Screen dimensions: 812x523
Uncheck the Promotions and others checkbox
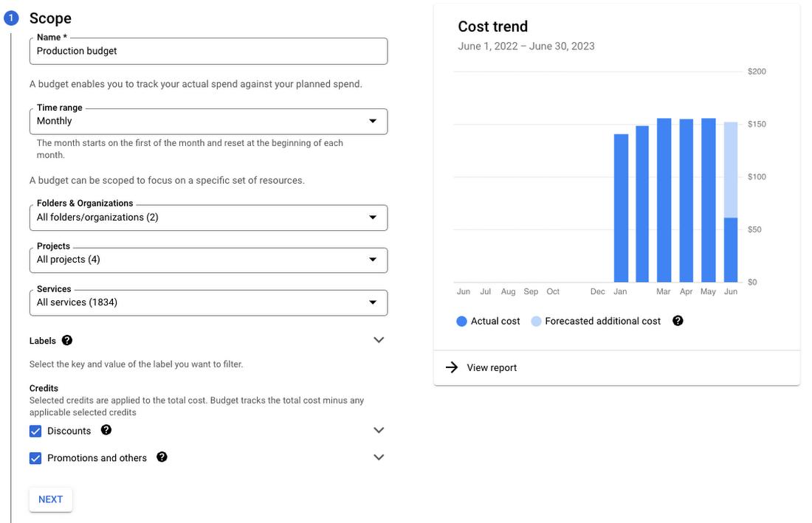(35, 458)
